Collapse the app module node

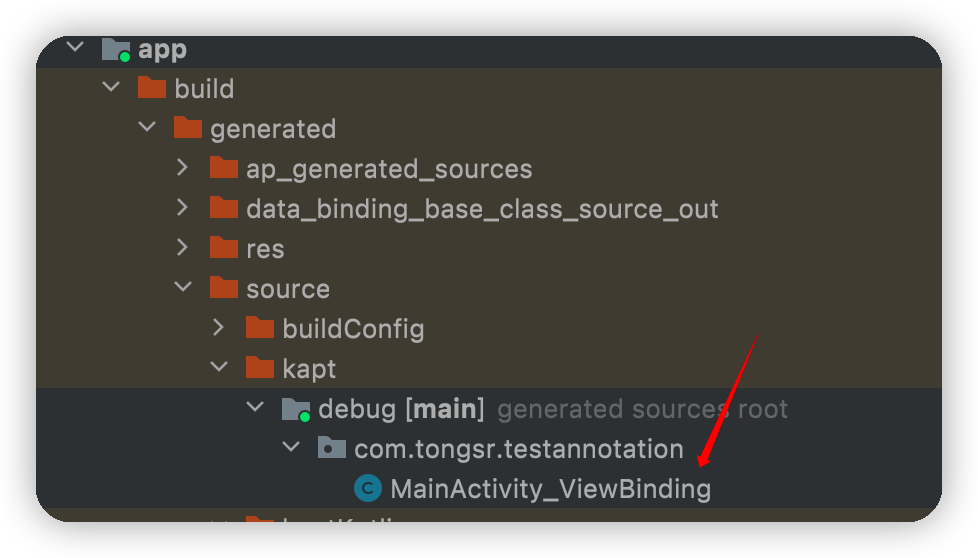(75, 48)
